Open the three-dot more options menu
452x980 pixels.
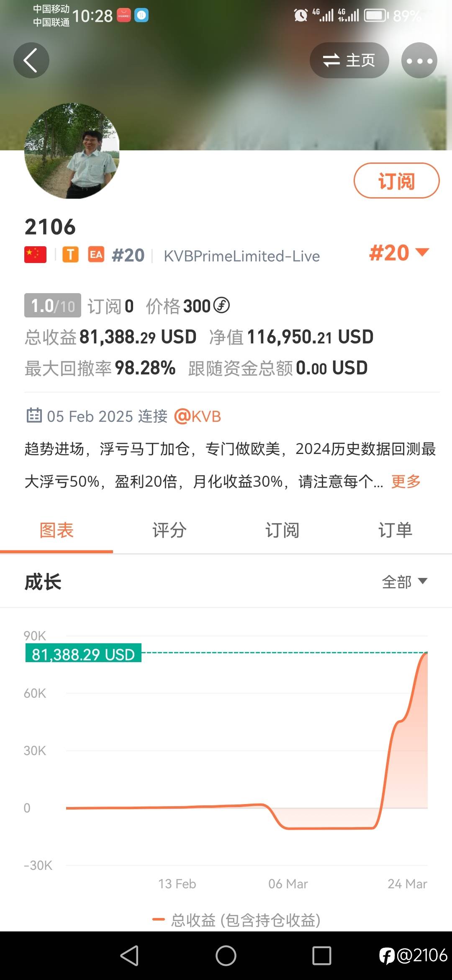click(419, 60)
